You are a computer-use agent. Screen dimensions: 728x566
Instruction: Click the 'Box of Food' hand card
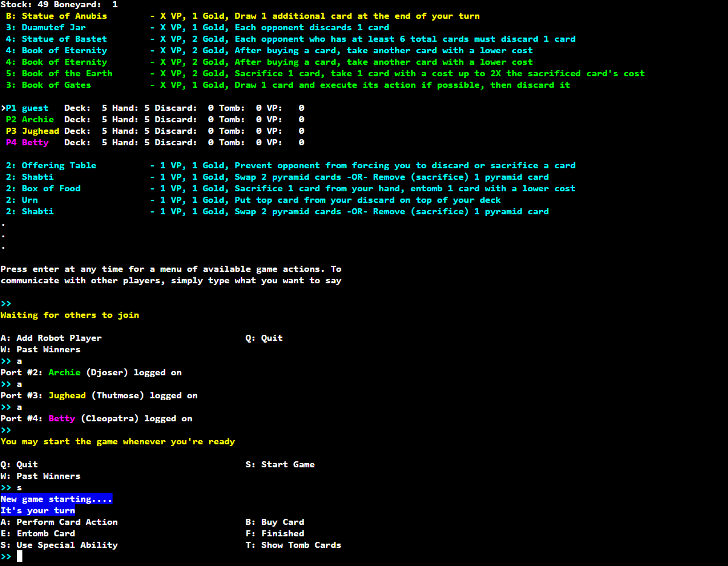pos(290,188)
